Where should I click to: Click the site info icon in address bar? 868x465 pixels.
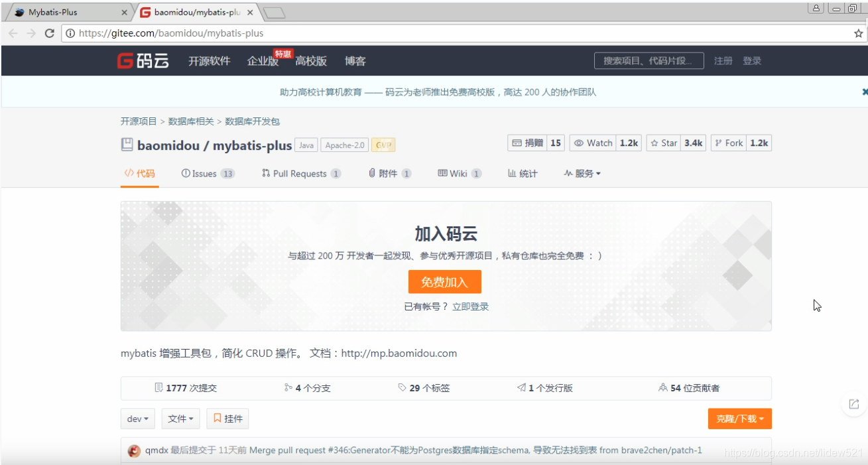[x=70, y=33]
